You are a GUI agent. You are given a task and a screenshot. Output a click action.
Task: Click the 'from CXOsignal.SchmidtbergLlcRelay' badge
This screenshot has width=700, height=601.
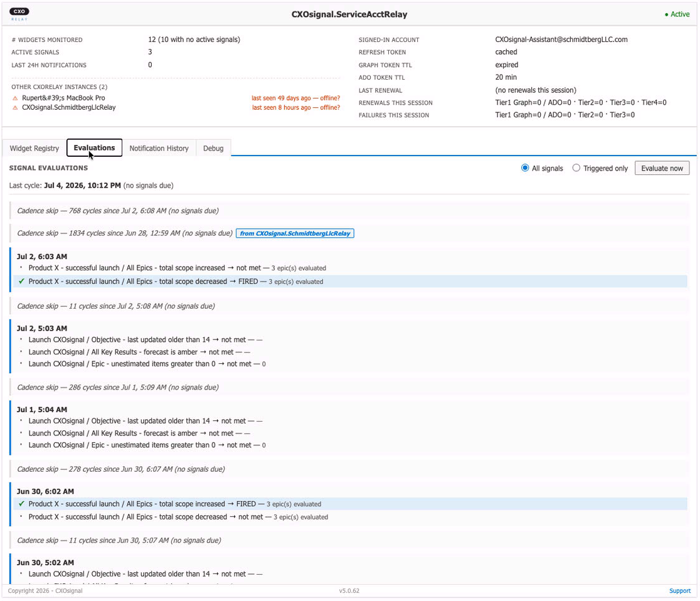(295, 233)
